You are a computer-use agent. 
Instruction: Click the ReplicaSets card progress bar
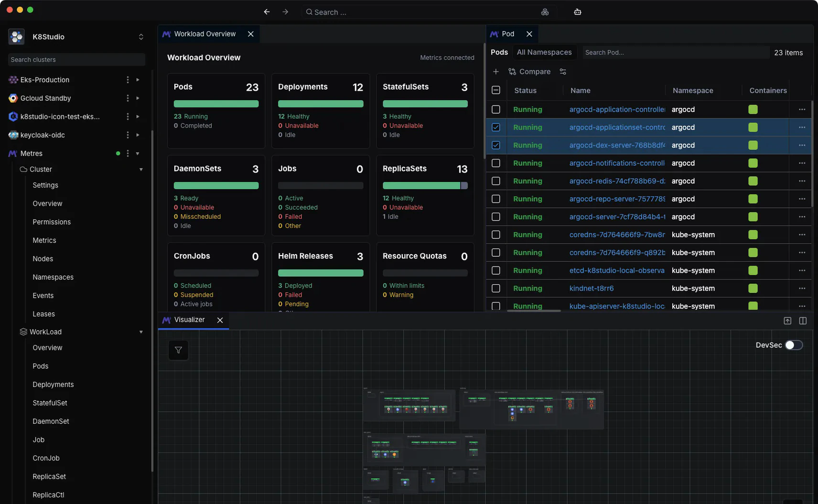click(425, 185)
